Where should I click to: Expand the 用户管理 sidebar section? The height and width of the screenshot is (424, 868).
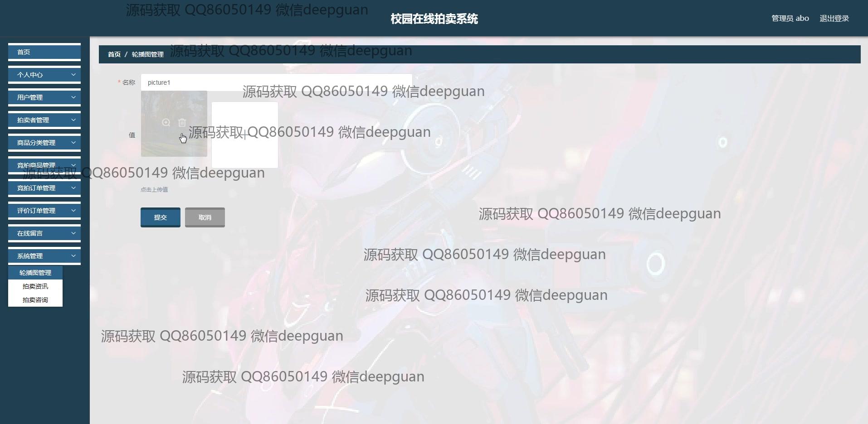44,97
